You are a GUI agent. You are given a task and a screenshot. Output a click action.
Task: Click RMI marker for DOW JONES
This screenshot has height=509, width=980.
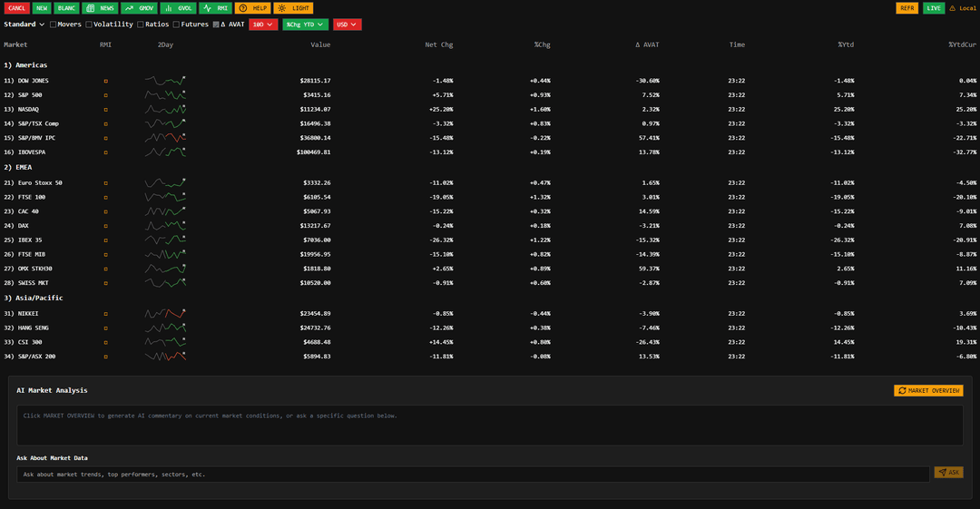click(105, 82)
